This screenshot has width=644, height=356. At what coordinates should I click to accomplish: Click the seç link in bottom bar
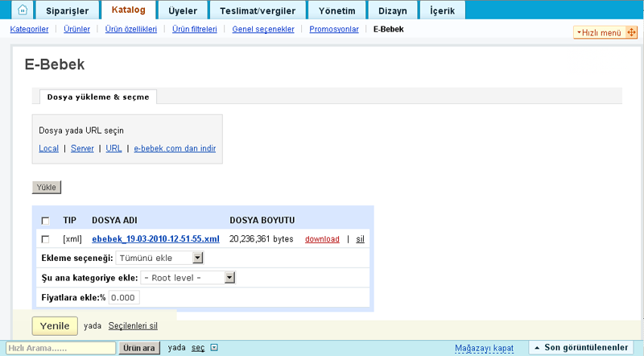coord(198,348)
